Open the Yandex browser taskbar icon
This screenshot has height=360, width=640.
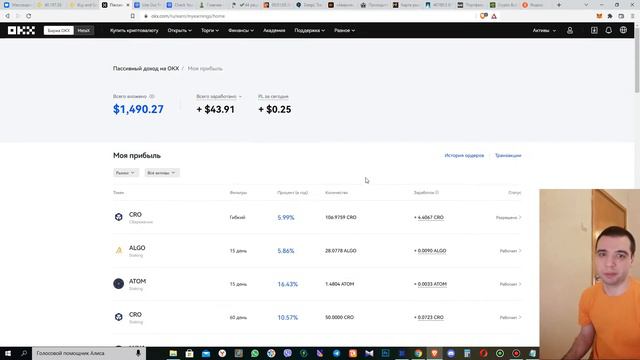click(222, 353)
